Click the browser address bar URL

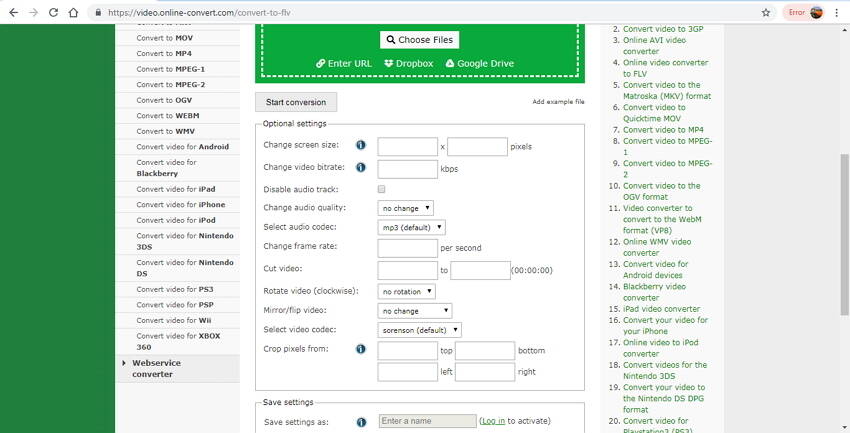click(199, 12)
